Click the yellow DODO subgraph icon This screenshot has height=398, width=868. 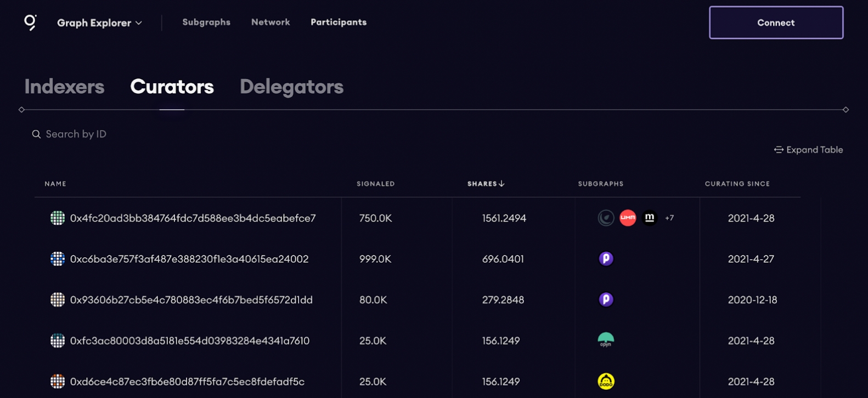pos(606,382)
